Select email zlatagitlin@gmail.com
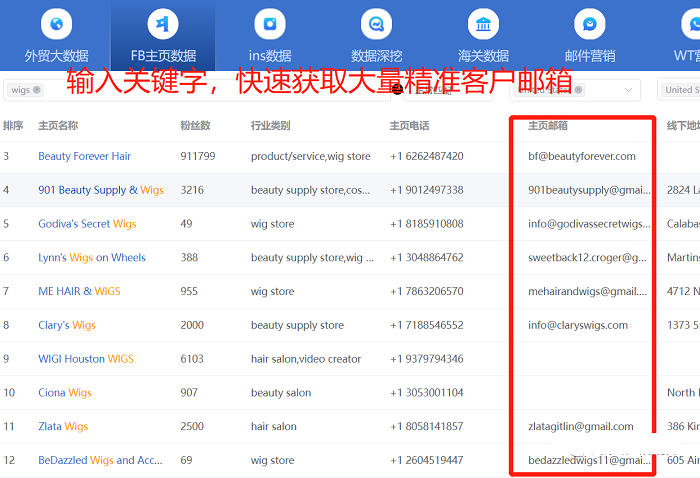This screenshot has width=700, height=478. click(580, 426)
